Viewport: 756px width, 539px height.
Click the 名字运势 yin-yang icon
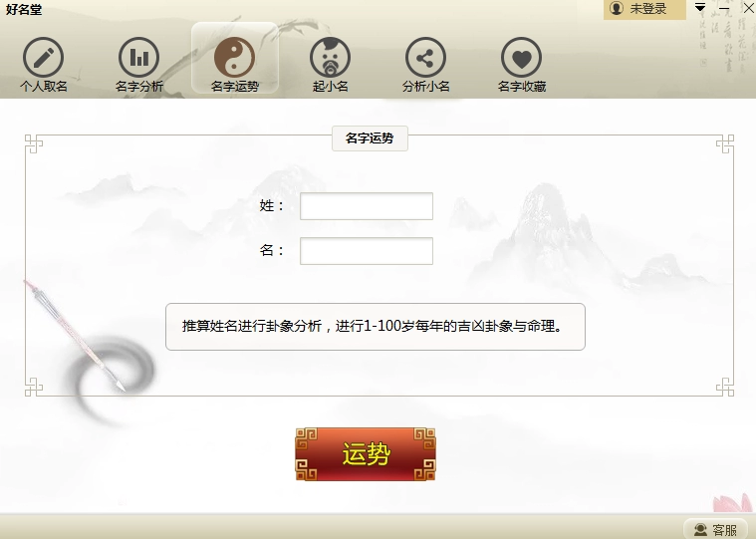tap(234, 58)
